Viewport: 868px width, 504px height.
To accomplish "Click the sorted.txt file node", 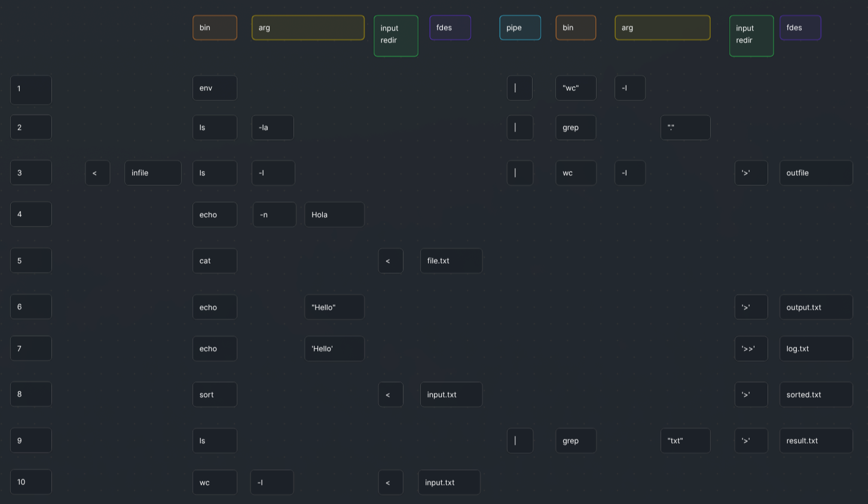I will [815, 395].
